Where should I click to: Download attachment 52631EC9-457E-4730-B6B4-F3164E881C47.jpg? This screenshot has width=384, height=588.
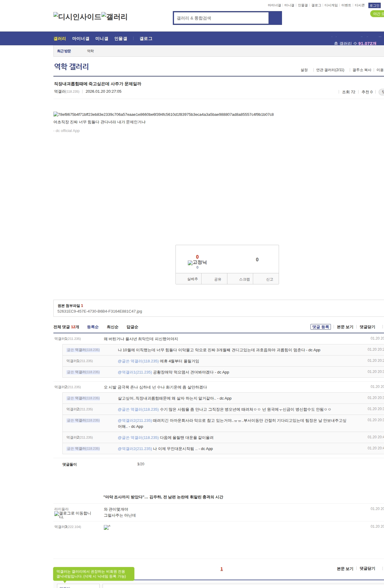(100, 311)
